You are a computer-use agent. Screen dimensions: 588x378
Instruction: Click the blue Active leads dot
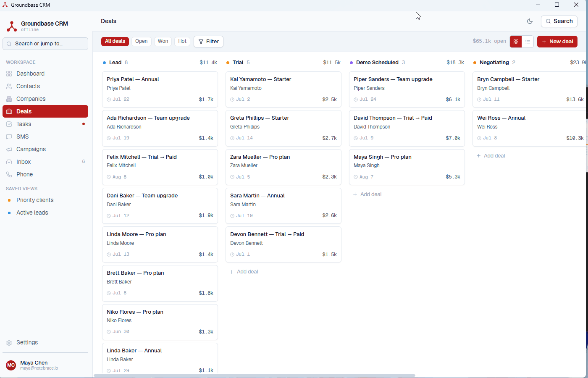(x=9, y=213)
